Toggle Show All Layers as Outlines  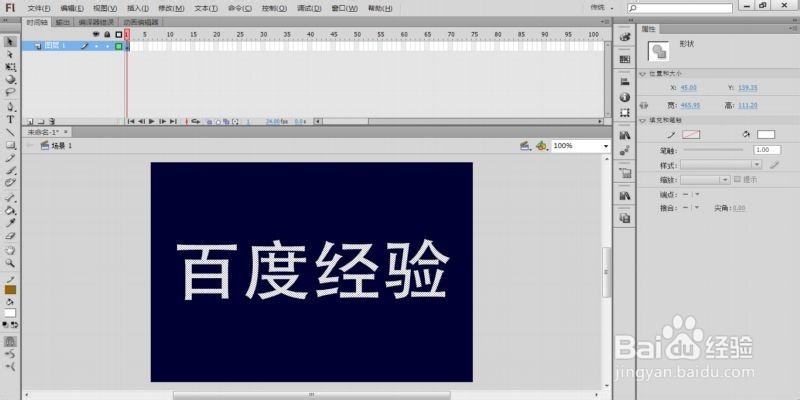pyautogui.click(x=119, y=34)
